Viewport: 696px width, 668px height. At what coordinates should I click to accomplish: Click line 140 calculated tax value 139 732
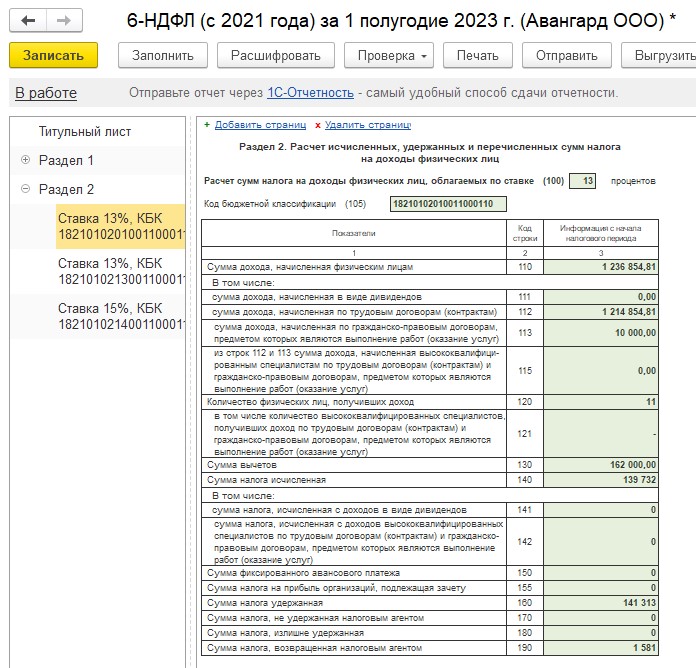pyautogui.click(x=601, y=480)
